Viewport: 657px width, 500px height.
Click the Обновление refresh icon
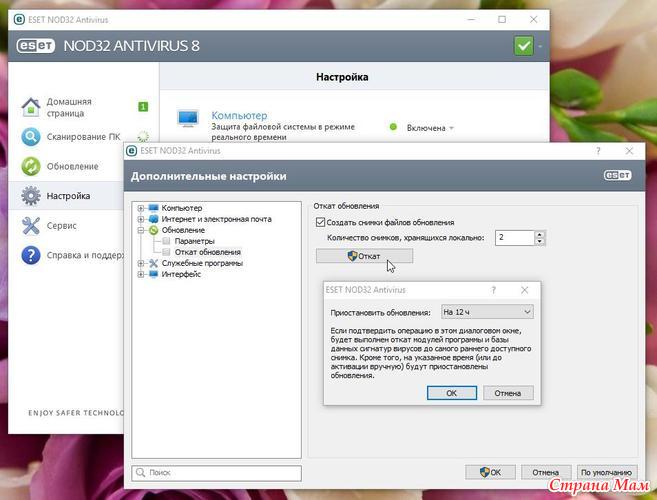(31, 166)
